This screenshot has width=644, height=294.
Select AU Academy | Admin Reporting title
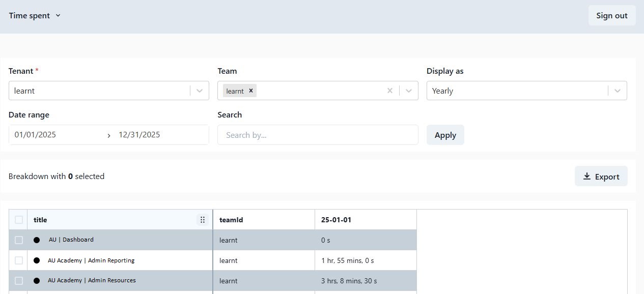91,260
